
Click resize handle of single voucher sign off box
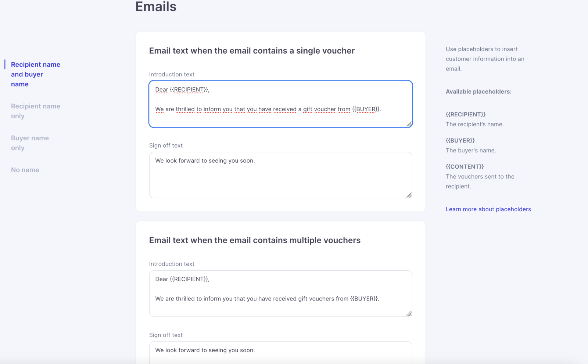click(x=409, y=195)
